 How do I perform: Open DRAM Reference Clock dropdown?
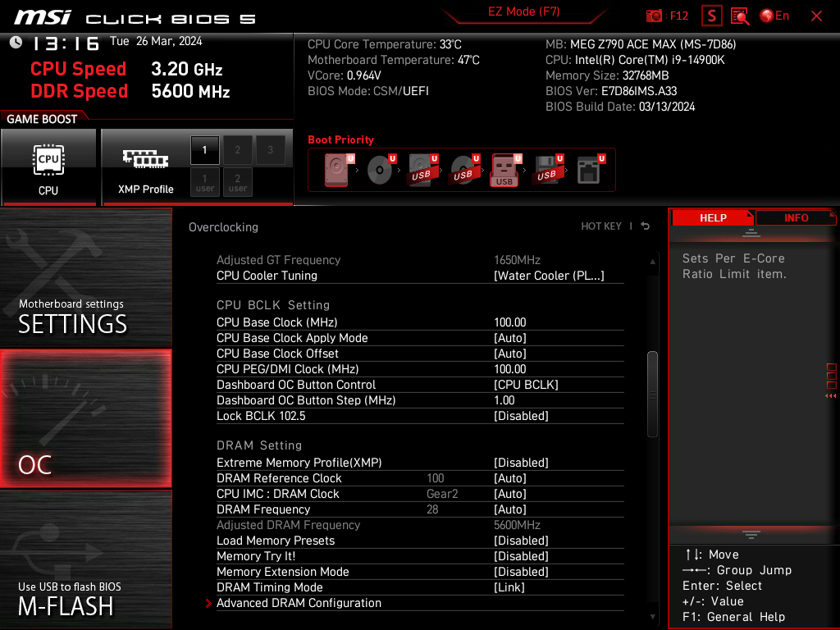pos(420,478)
